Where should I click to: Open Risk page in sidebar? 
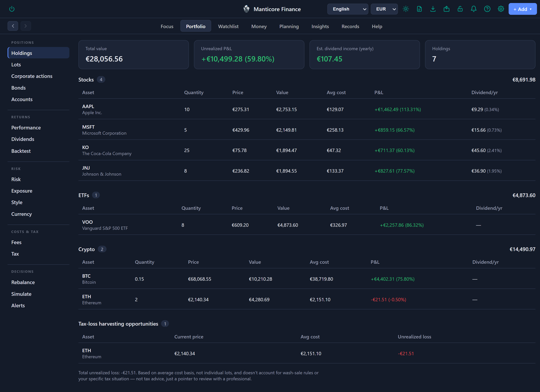38,179
